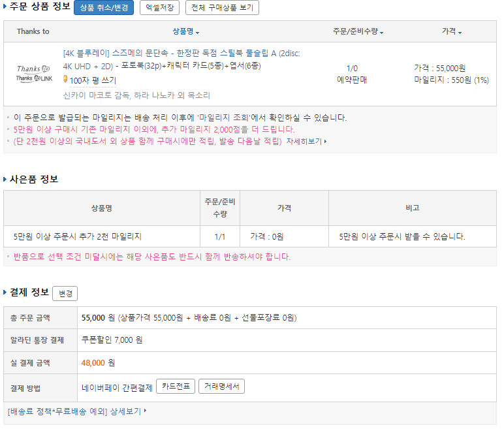Click the 55,000 원 total order amount text
Image resolution: width=504 pixels, height=429 pixels.
tap(98, 318)
